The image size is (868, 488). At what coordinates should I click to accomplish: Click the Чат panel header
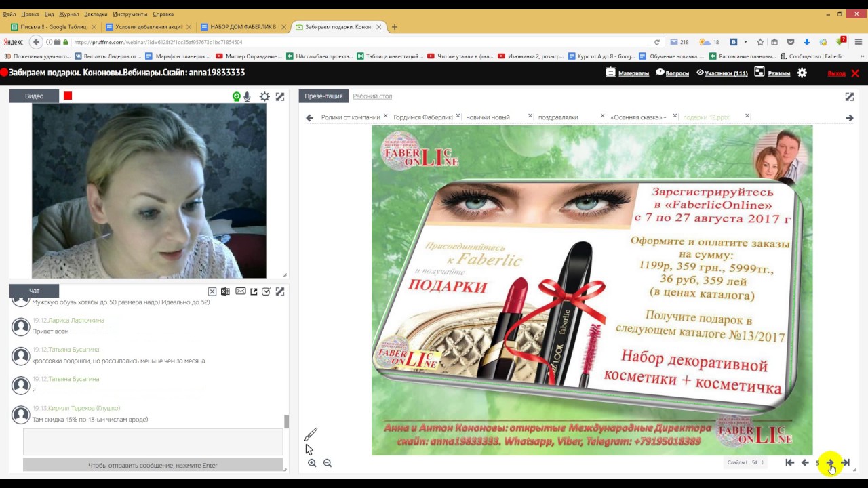(x=34, y=291)
